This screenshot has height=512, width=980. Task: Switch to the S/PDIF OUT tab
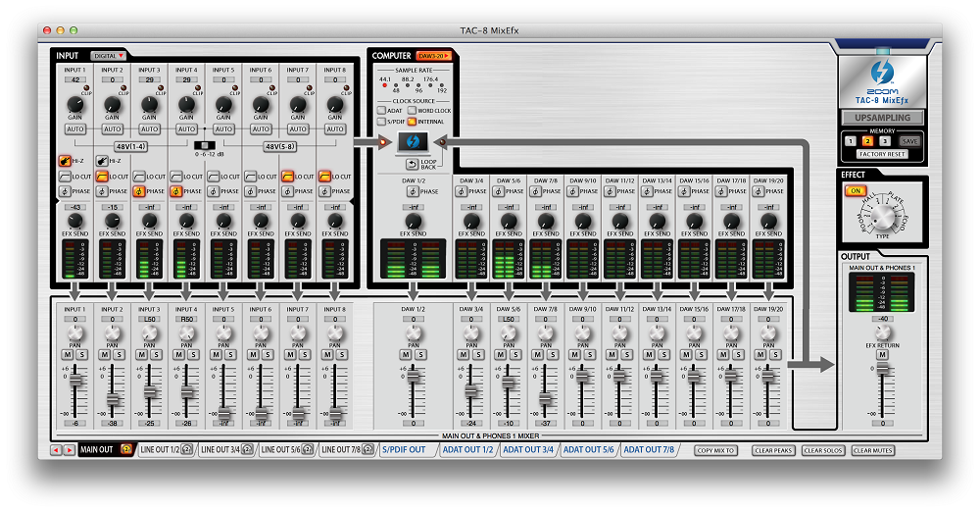(404, 450)
